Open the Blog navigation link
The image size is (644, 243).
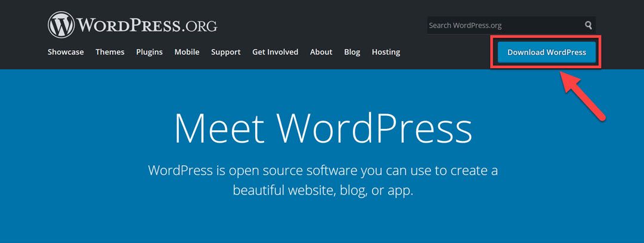point(352,52)
